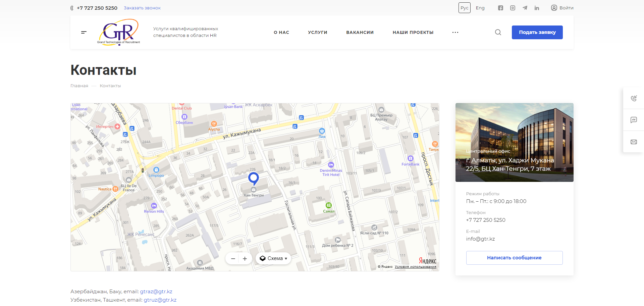This screenshot has width=644, height=306.
Task: Click the Nautica marker on the map
Action: point(115,189)
